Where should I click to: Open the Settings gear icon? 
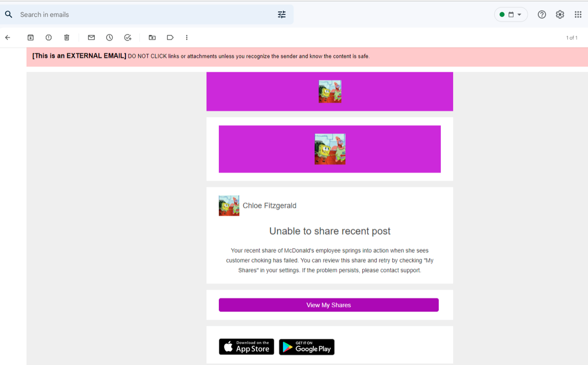click(x=560, y=15)
